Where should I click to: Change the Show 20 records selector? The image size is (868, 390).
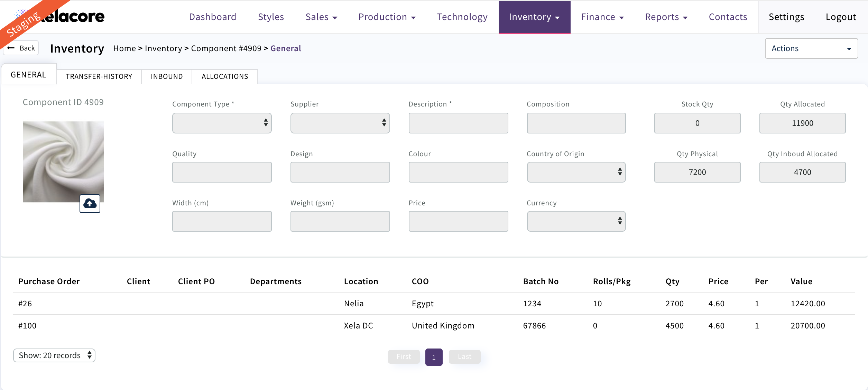54,355
